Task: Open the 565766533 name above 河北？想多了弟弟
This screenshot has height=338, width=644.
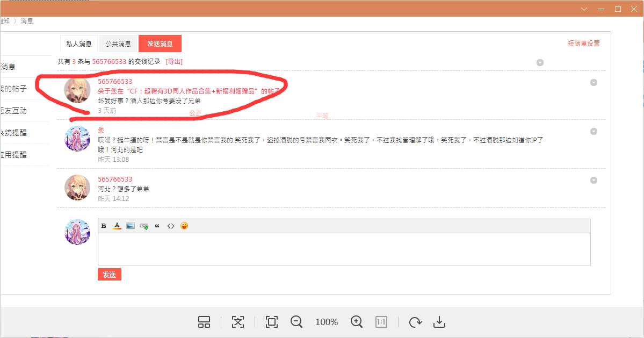Action: coord(115,179)
